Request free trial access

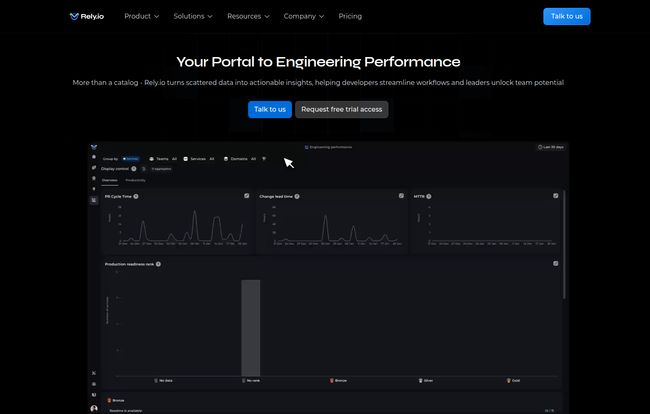coord(342,109)
